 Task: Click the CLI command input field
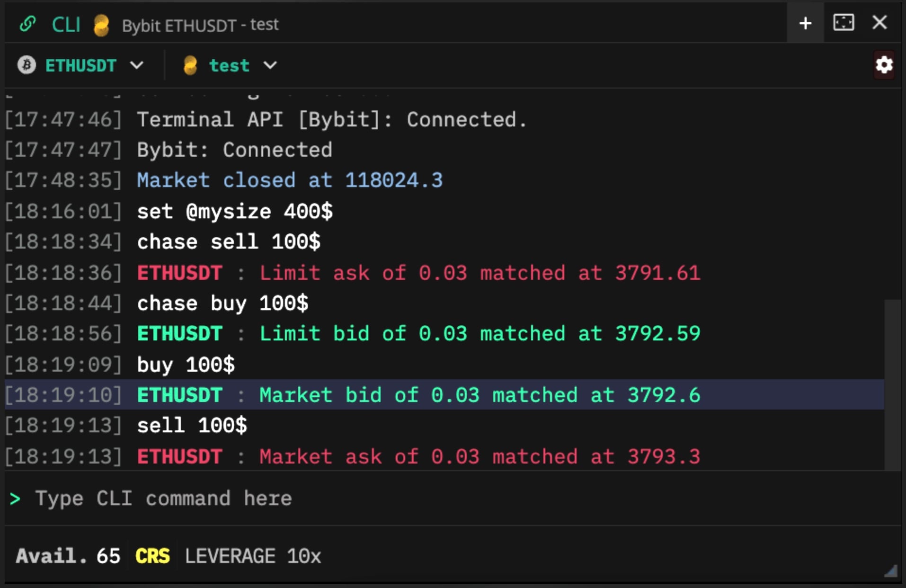pos(189,499)
